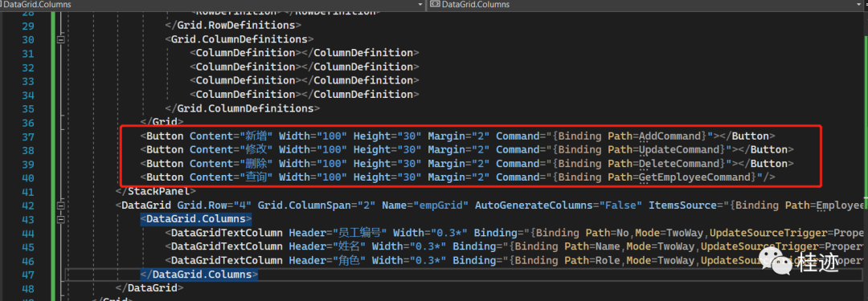
Task: Place cursor on AddCommand binding path
Action: 673,136
